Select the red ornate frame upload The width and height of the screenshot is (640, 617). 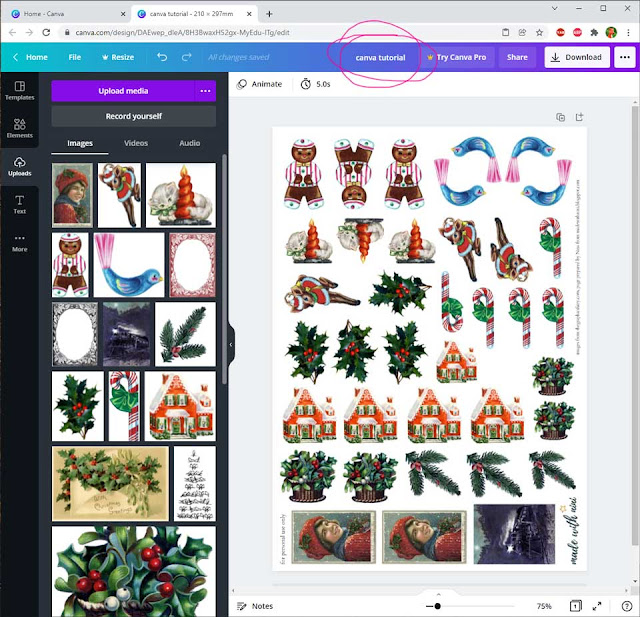tap(192, 265)
